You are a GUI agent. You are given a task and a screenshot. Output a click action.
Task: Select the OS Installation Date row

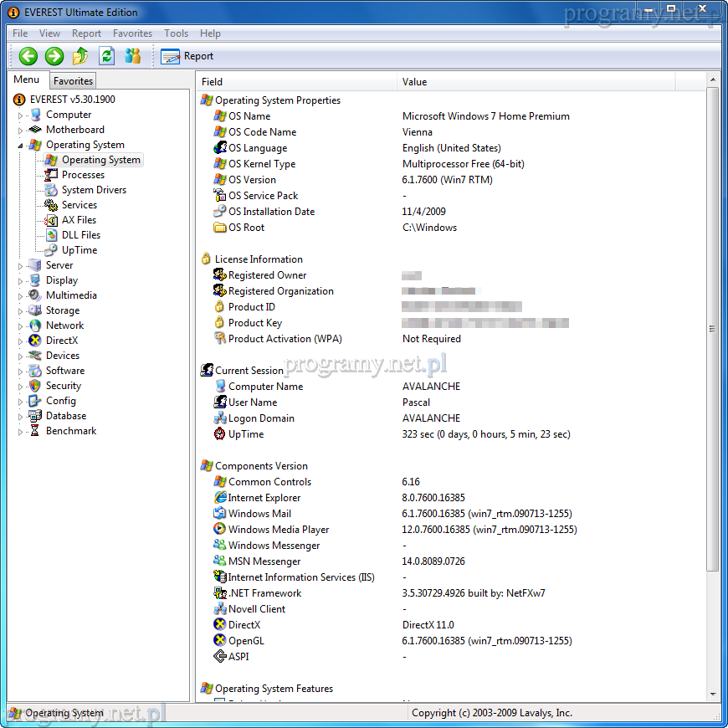tap(271, 212)
